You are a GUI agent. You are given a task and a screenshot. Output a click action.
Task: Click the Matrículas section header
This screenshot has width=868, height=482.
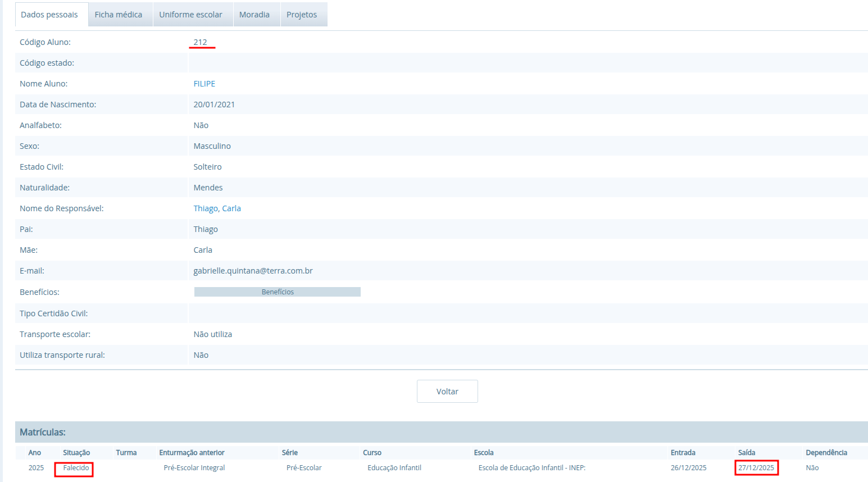click(x=43, y=432)
